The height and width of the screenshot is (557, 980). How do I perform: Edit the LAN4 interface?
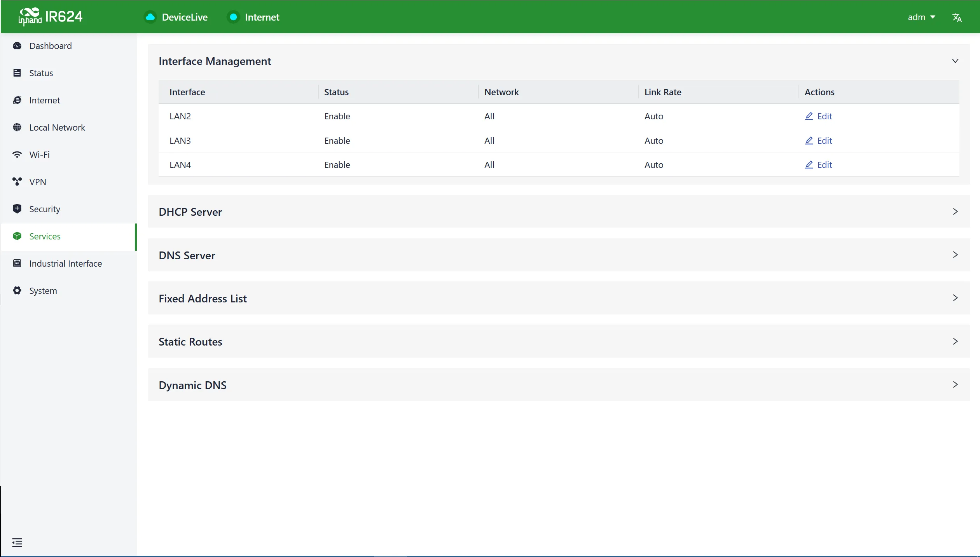tap(818, 165)
